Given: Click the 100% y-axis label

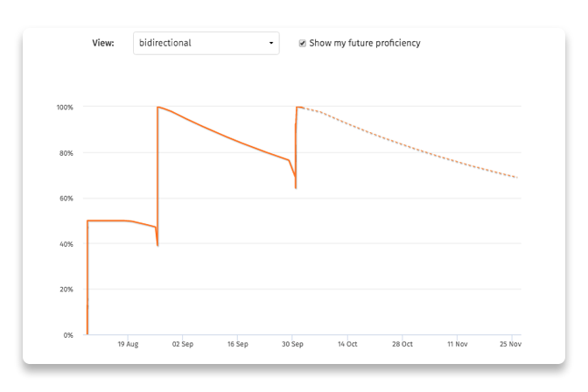Looking at the screenshot, I should [x=65, y=108].
